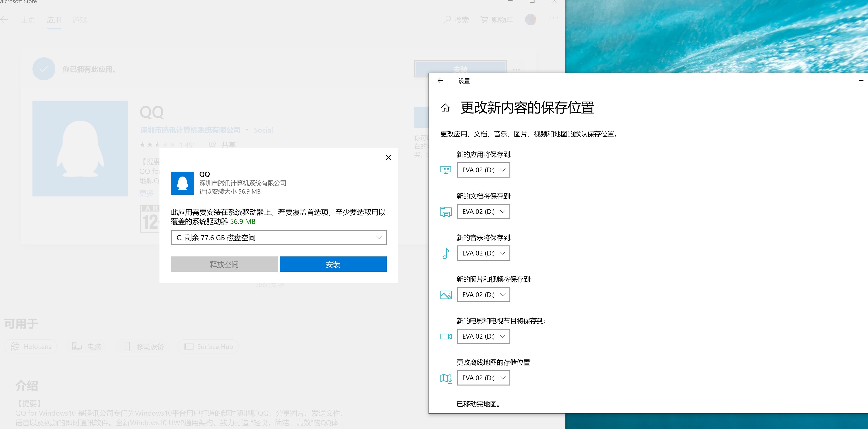Click the HoloLens availability chip
The image size is (868, 429).
[31, 346]
